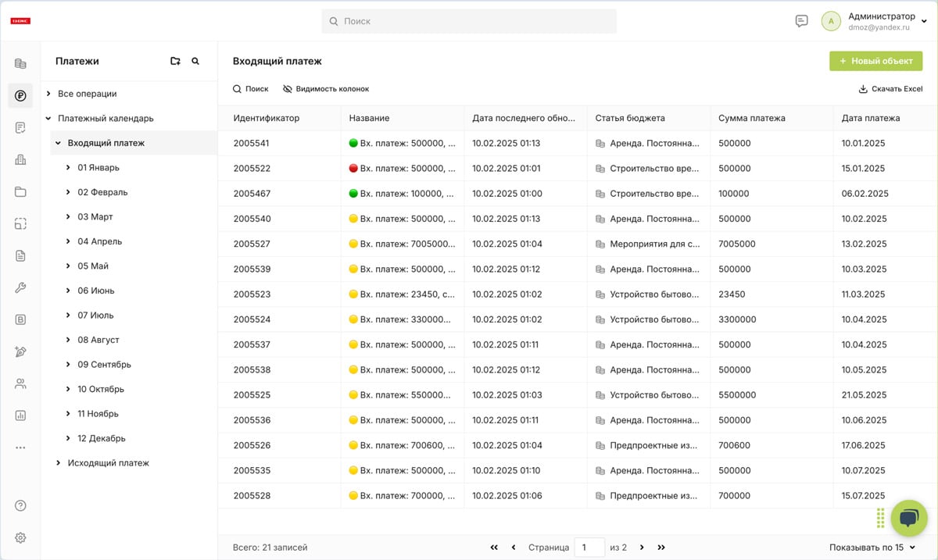Open the Администратор account dropdown arrow

point(925,22)
